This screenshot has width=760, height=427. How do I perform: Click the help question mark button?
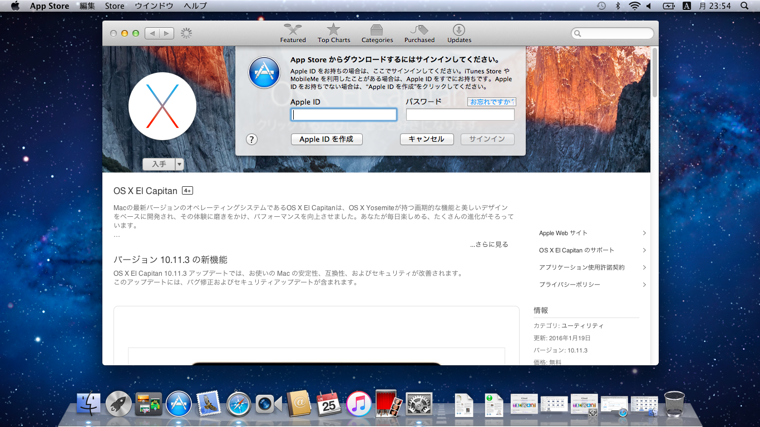click(251, 140)
